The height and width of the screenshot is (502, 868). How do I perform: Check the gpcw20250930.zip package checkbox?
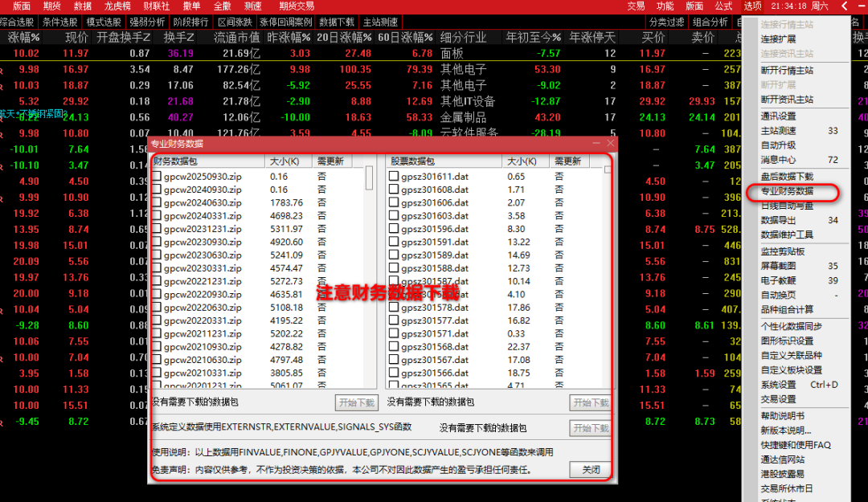click(157, 177)
